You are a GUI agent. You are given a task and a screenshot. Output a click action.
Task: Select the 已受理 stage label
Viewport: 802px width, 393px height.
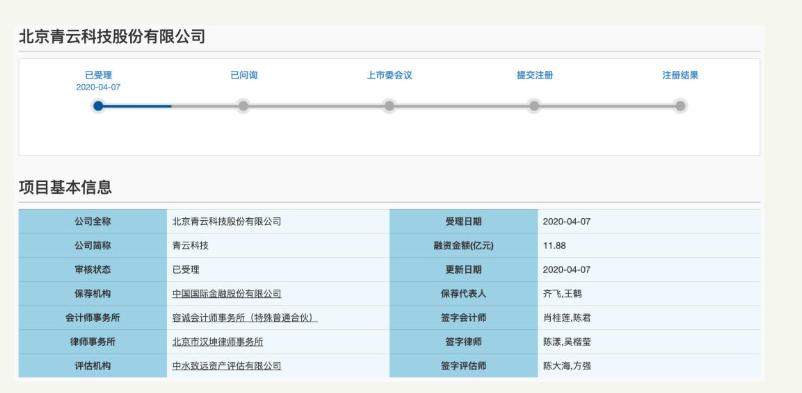(98, 75)
